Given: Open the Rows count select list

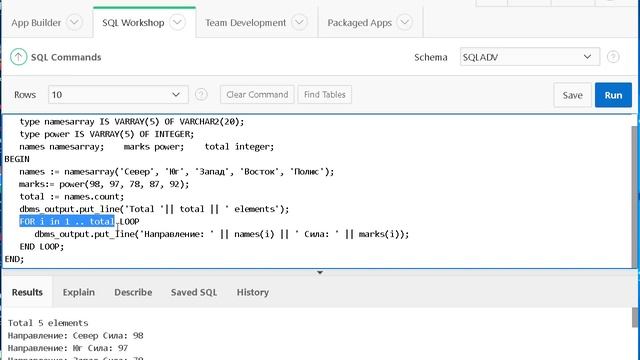Looking at the screenshot, I should tap(118, 95).
